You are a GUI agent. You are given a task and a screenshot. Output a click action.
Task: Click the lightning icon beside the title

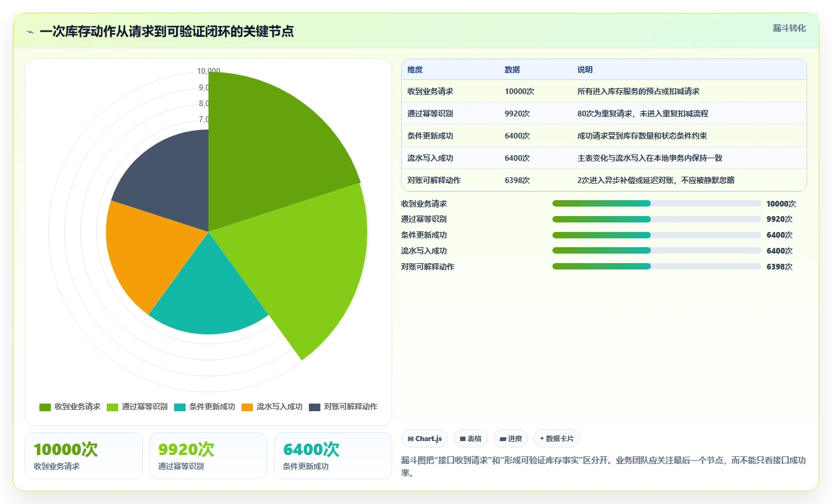[x=31, y=32]
